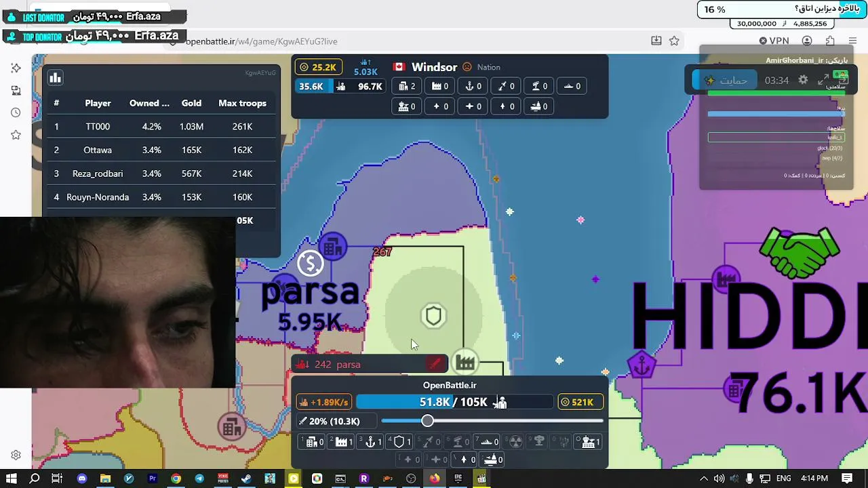The image size is (868, 488).
Task: Click the Player column header
Action: pyautogui.click(x=98, y=103)
